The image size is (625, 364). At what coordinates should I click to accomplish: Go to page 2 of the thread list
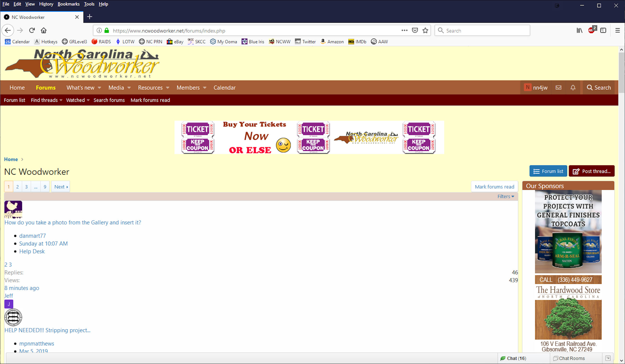click(x=17, y=187)
